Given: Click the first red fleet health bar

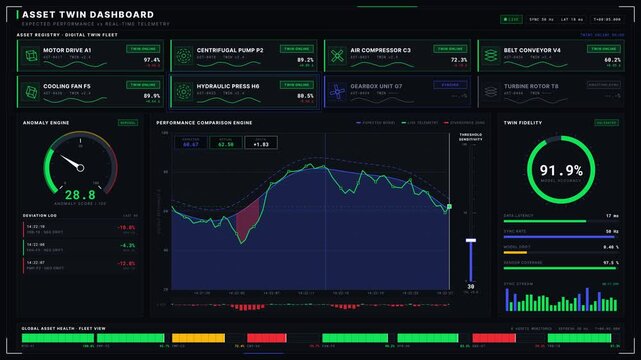Looking at the screenshot, I should (267, 338).
